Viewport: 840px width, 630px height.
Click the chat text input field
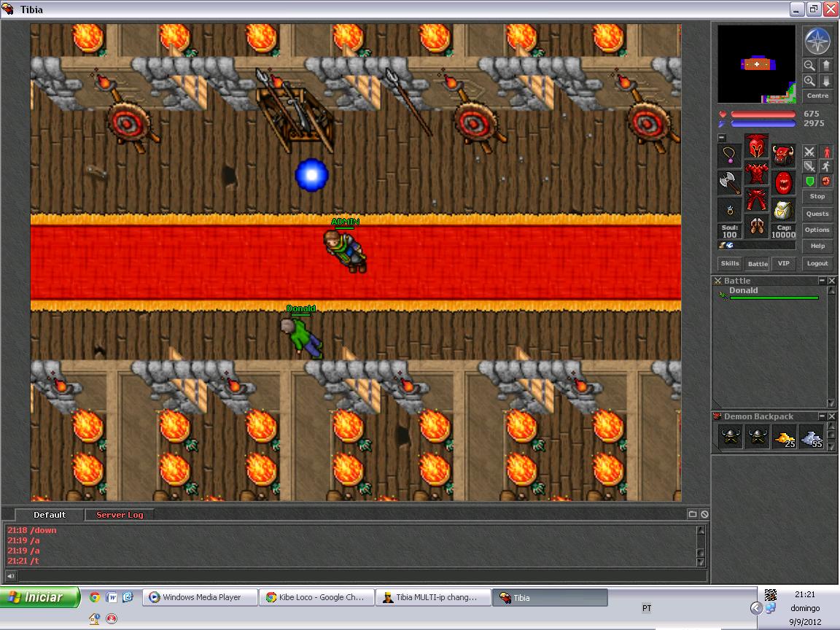coord(362,576)
